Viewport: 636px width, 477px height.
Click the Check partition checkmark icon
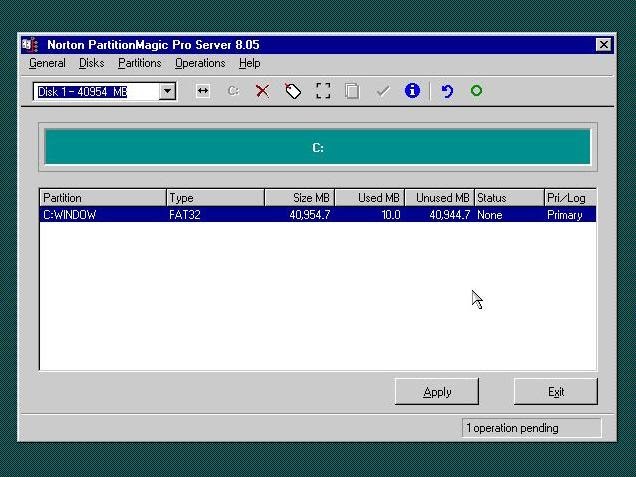tap(383, 91)
